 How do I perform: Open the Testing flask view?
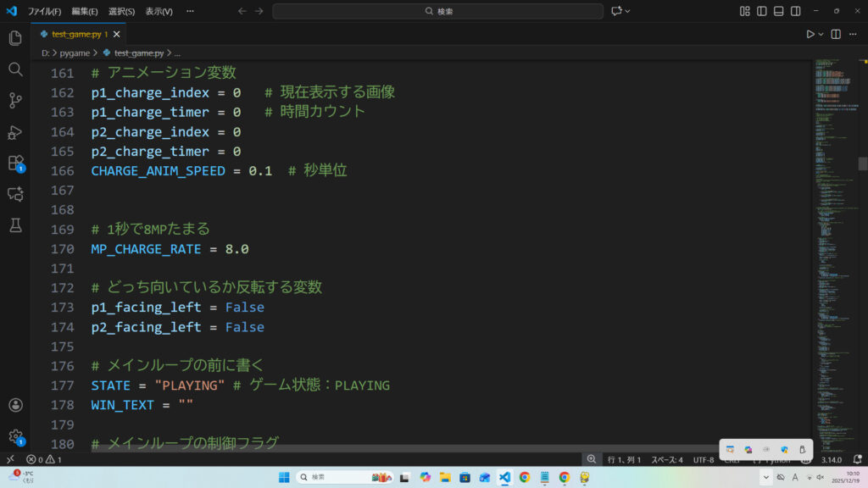14,225
